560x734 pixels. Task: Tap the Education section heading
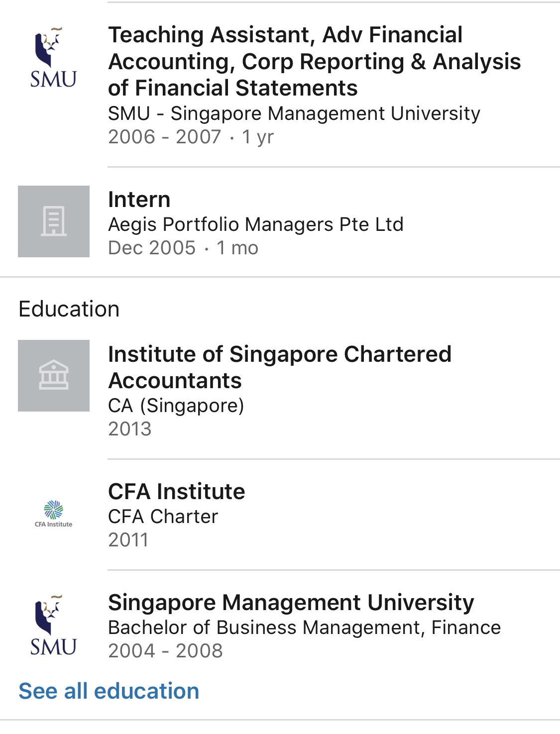[x=69, y=309]
